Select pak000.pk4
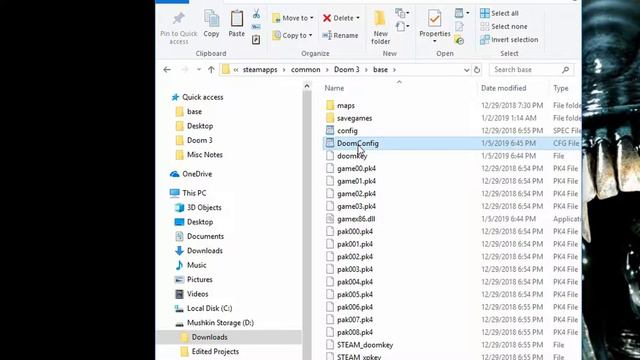This screenshot has width=640, height=360. point(355,231)
